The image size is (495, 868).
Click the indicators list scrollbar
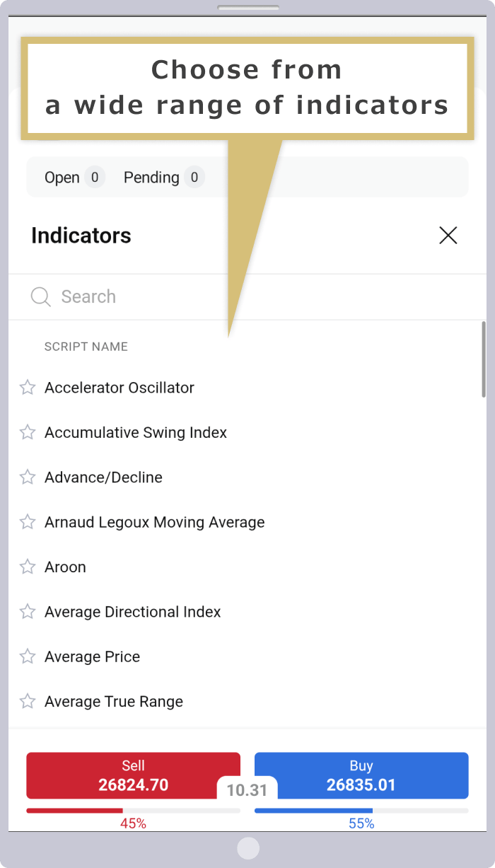[484, 359]
